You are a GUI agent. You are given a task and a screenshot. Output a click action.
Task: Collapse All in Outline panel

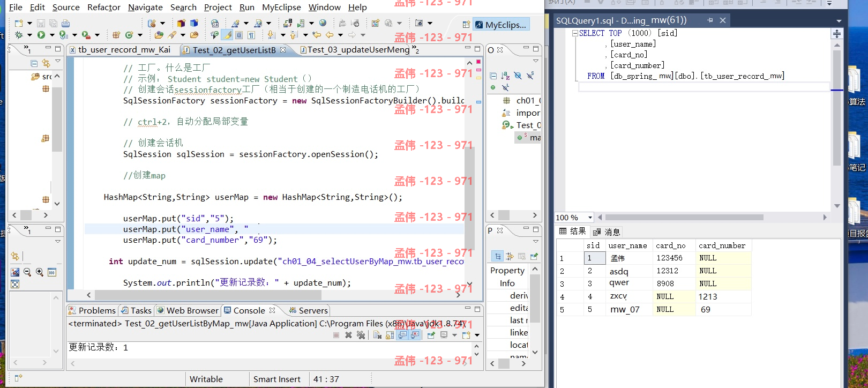pyautogui.click(x=493, y=76)
